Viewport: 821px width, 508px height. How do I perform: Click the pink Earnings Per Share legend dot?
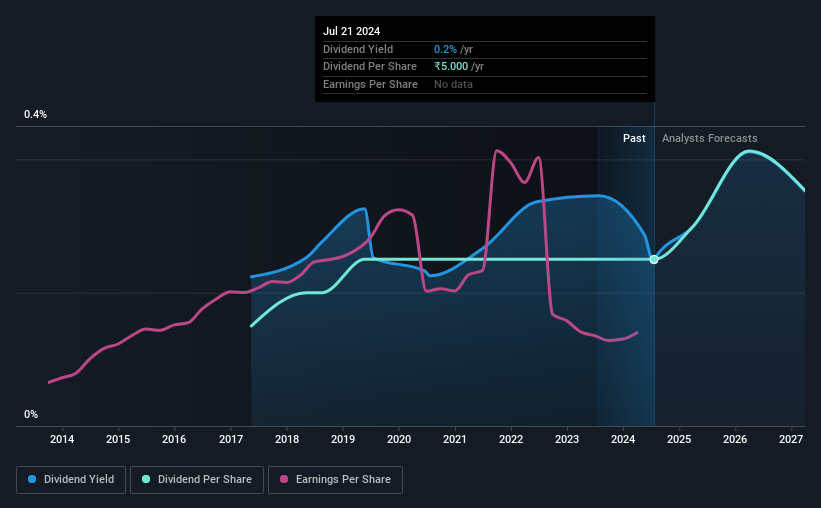click(x=284, y=479)
